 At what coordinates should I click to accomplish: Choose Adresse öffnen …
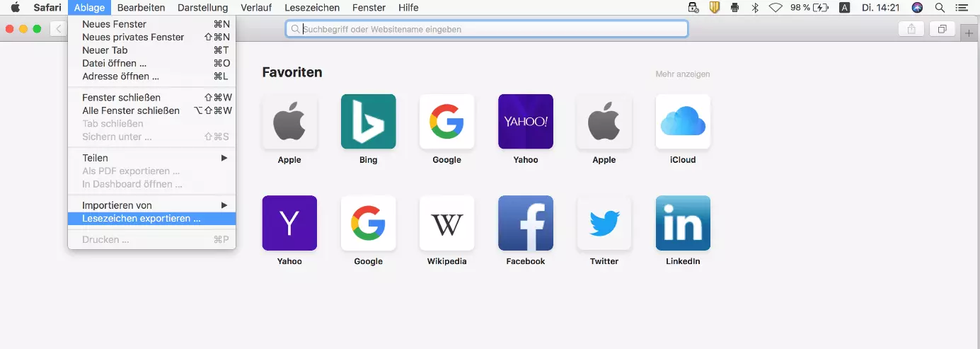151,76
